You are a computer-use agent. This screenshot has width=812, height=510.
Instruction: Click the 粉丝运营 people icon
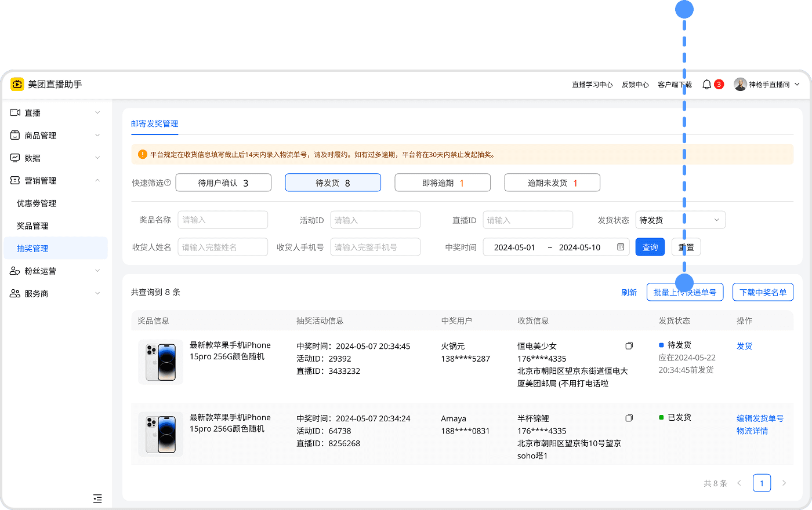15,271
